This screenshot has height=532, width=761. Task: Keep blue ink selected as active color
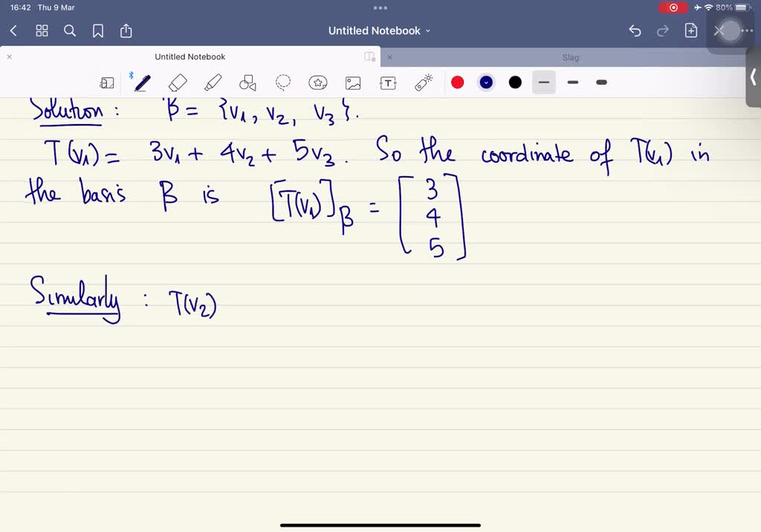[486, 82]
